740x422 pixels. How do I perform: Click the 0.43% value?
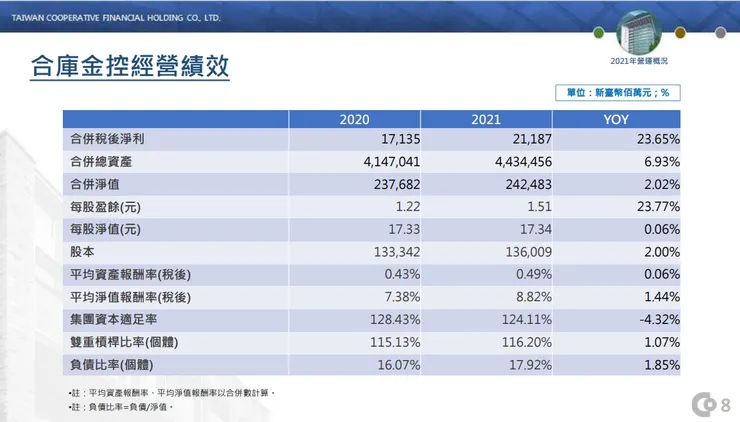pyautogui.click(x=402, y=275)
